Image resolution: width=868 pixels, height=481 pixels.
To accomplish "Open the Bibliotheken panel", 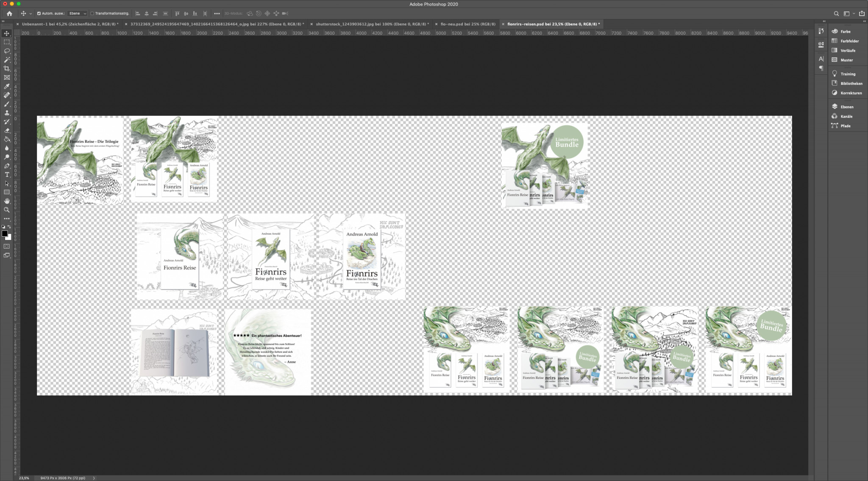I will click(x=851, y=84).
